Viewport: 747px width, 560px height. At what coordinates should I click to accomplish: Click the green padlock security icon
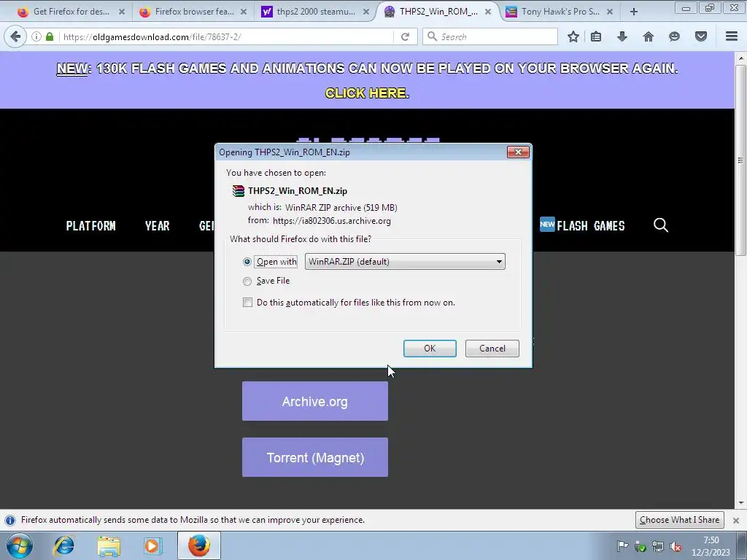[x=50, y=36]
